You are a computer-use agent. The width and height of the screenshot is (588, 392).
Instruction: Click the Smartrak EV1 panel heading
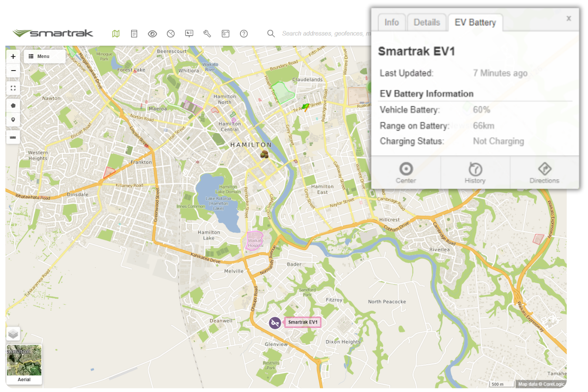pyautogui.click(x=416, y=51)
